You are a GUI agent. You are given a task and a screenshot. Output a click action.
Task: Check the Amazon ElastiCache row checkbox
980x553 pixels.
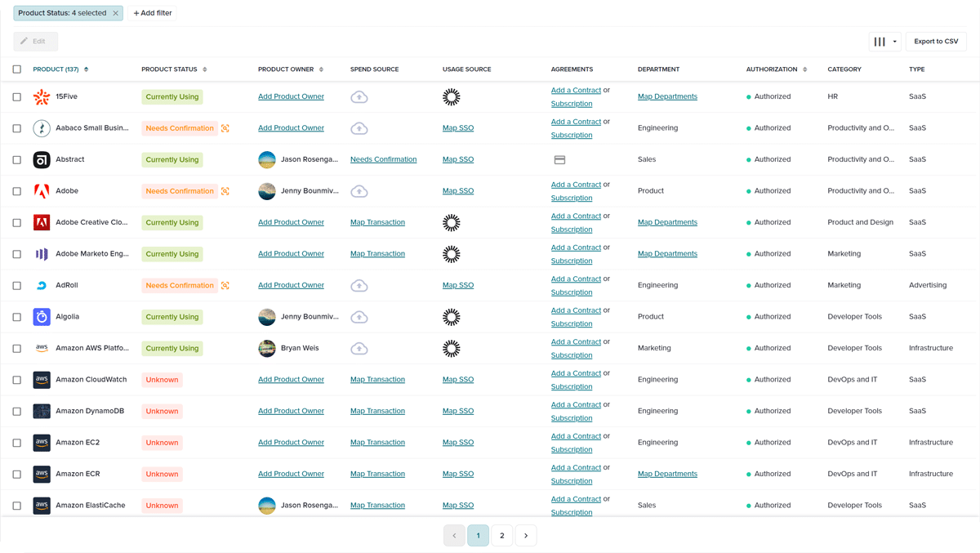(17, 506)
